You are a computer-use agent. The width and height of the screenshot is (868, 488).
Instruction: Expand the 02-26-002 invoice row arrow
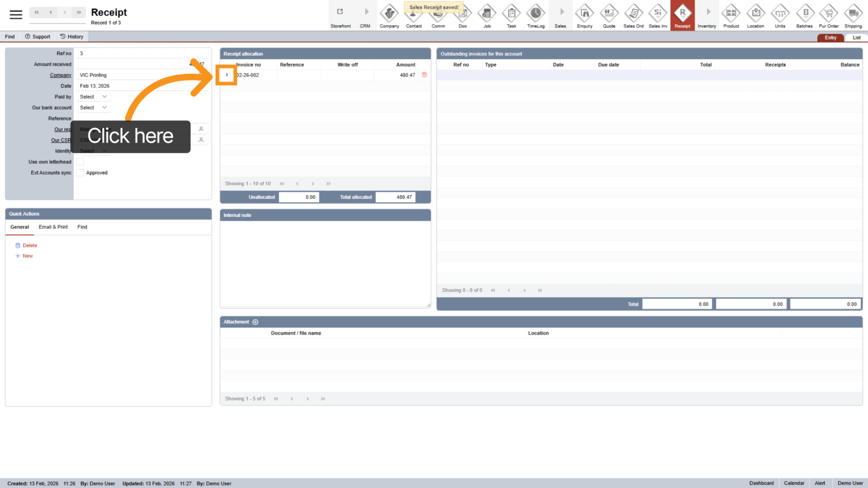point(227,75)
